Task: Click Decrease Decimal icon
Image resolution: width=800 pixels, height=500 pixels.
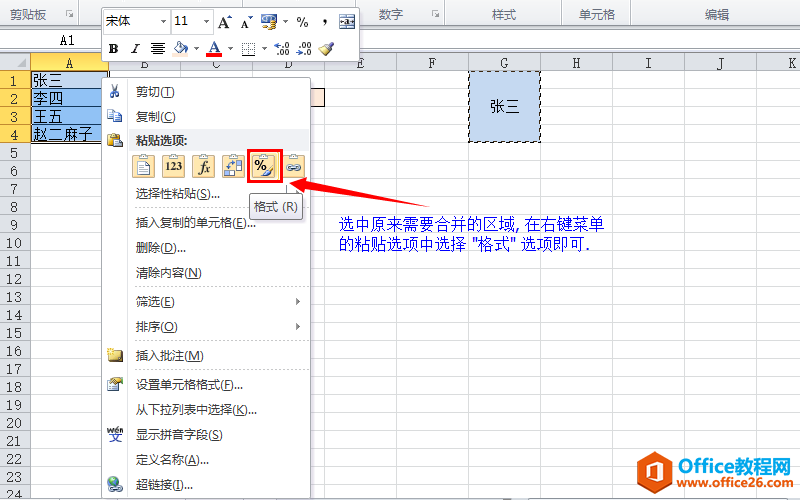Action: click(x=304, y=48)
